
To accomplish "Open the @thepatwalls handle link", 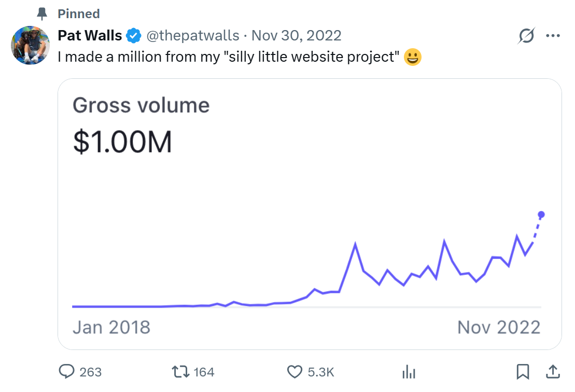I will coord(193,36).
